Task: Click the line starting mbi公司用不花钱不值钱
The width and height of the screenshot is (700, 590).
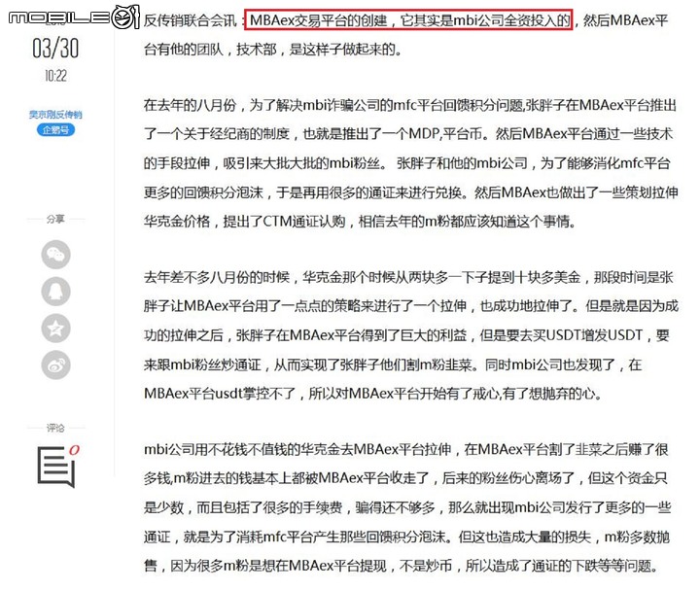Action: click(x=405, y=450)
